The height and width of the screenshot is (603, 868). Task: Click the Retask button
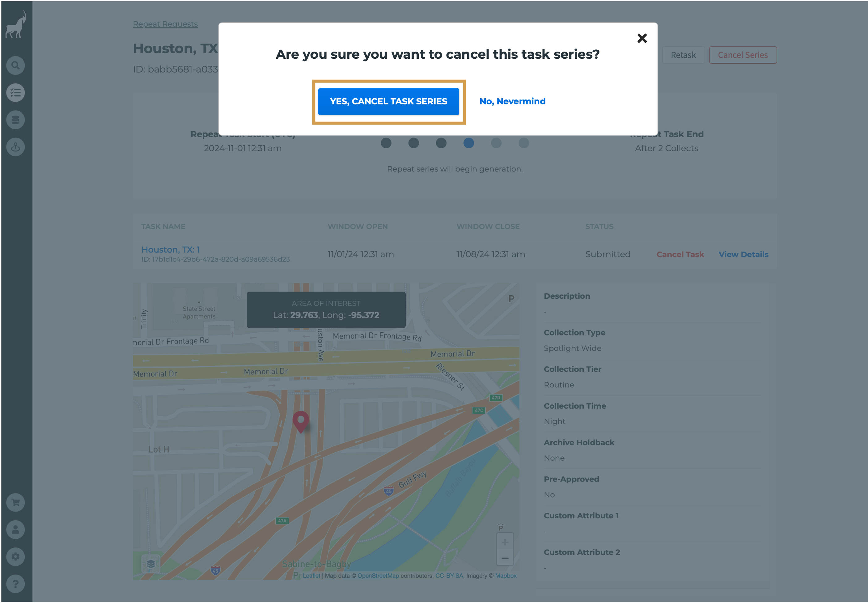click(x=683, y=55)
